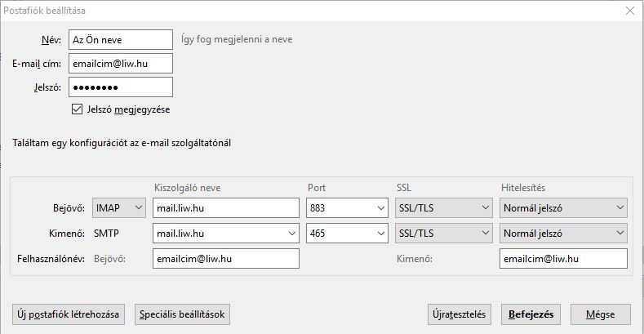Open the outgoing SSL/TLS dropdown
The image size is (644, 334).
point(442,234)
